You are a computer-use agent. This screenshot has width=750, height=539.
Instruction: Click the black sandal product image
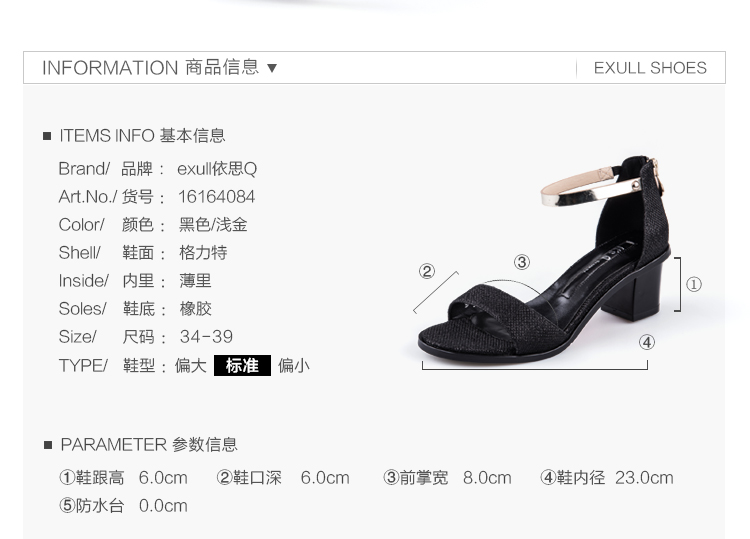pyautogui.click(x=544, y=256)
